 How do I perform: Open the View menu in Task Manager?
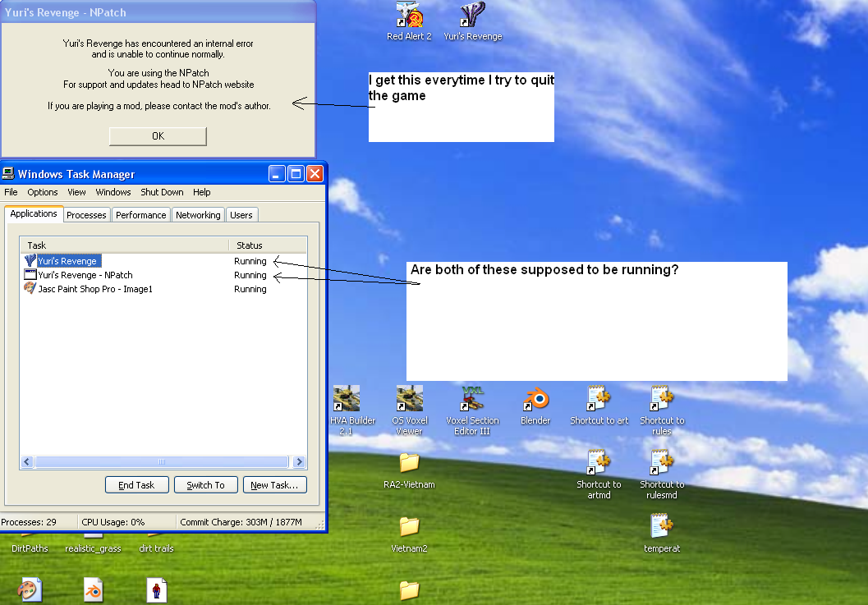(76, 192)
